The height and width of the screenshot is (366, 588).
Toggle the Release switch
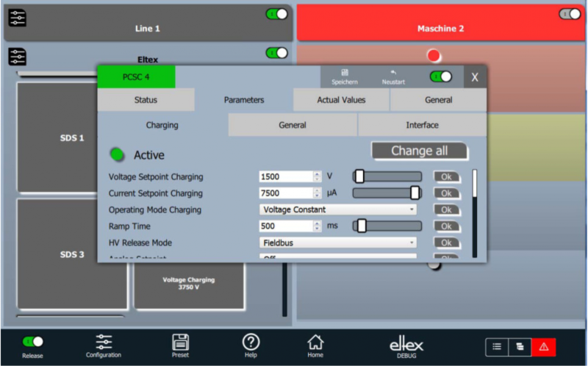[x=32, y=342]
